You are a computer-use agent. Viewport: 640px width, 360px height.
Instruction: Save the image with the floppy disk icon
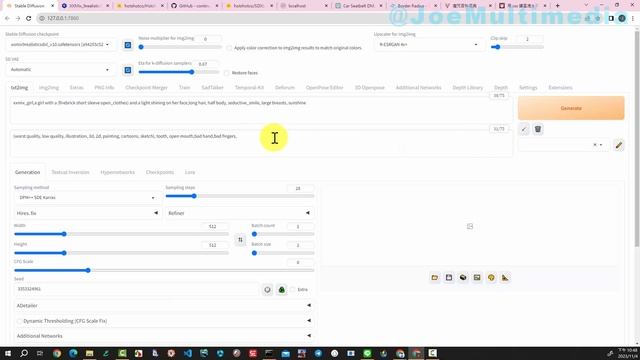pos(449,278)
